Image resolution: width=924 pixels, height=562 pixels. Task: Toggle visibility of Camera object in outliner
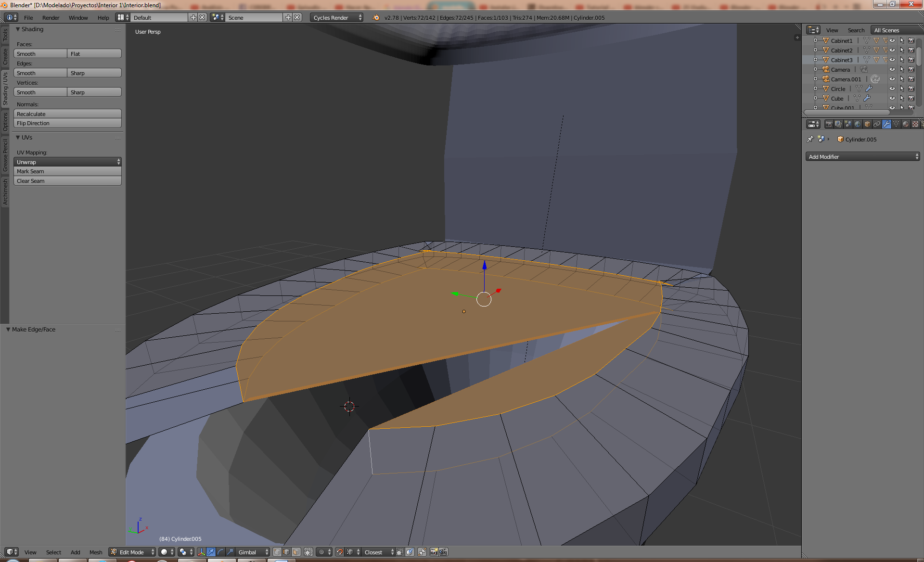[x=892, y=69]
